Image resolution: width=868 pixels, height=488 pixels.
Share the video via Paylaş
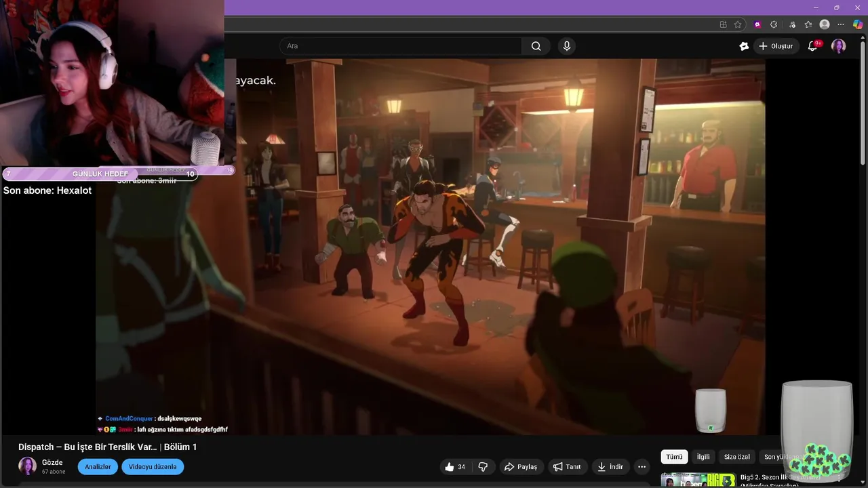coord(521,467)
